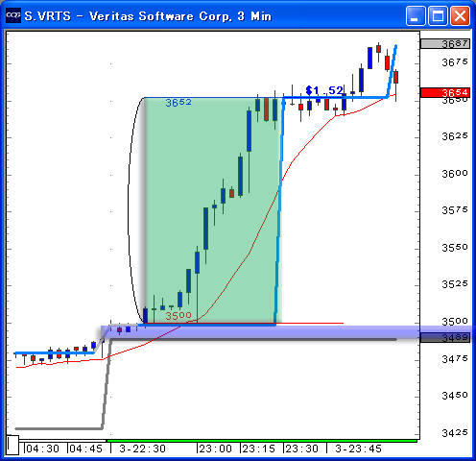Image resolution: width=476 pixels, height=461 pixels.
Task: Click the 04:30 time axis label
Action: click(42, 449)
